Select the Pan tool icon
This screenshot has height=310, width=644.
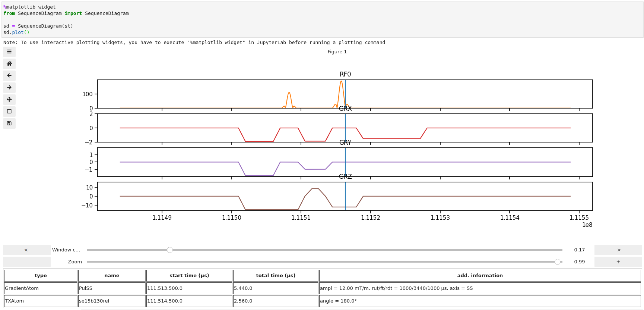tap(9, 100)
